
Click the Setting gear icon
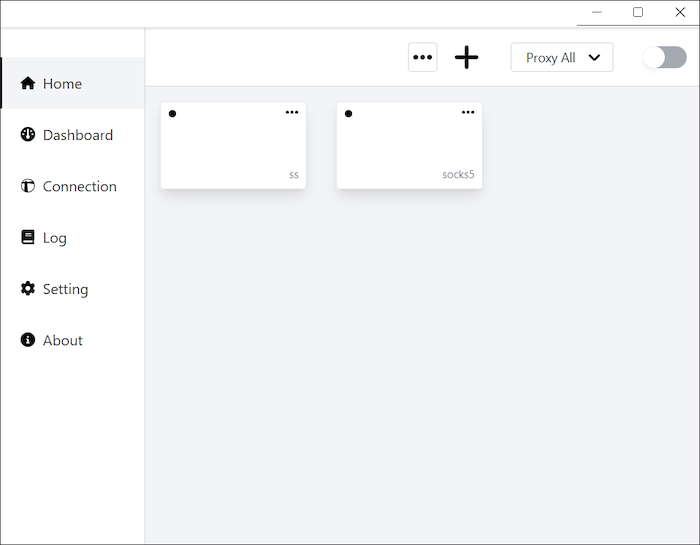28,289
